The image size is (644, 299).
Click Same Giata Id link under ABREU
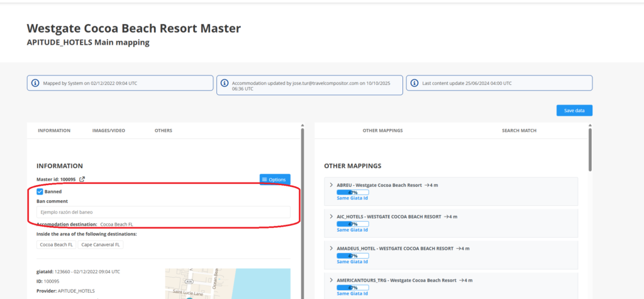(x=352, y=198)
